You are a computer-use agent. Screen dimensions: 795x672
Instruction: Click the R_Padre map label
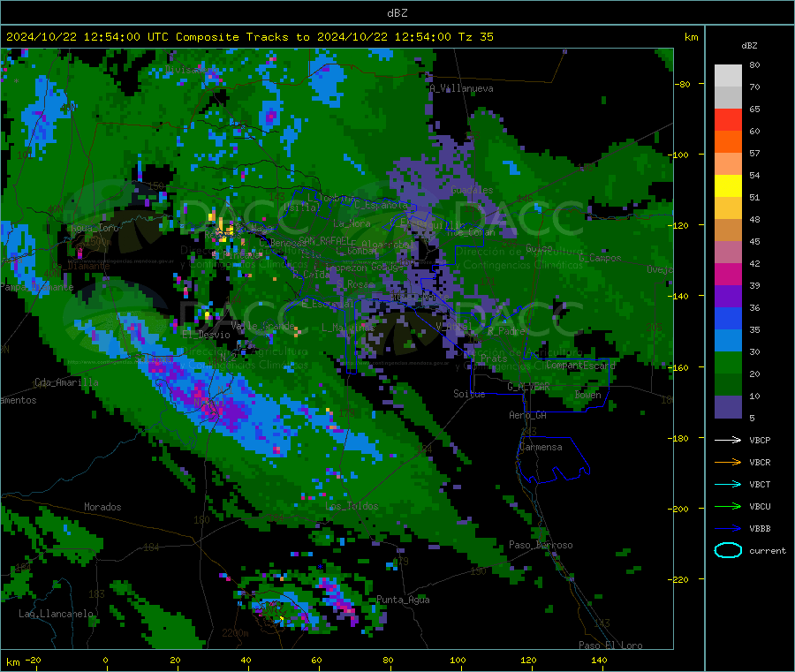(506, 331)
